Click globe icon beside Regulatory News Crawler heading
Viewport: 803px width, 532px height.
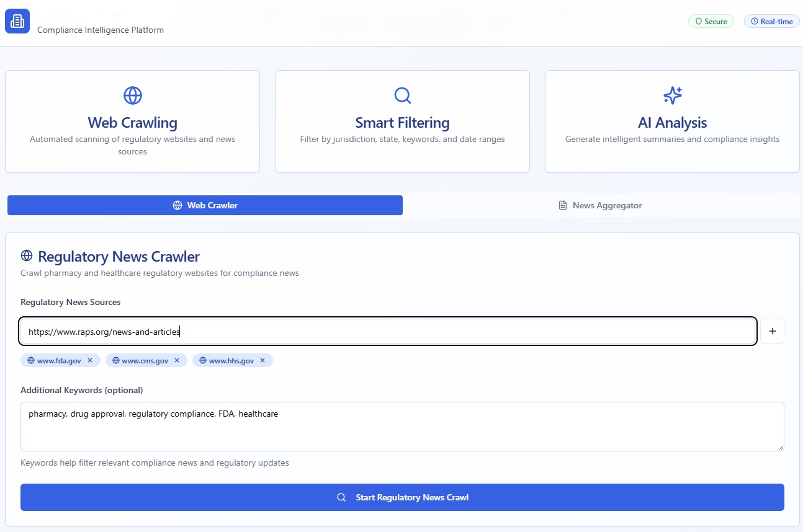27,256
